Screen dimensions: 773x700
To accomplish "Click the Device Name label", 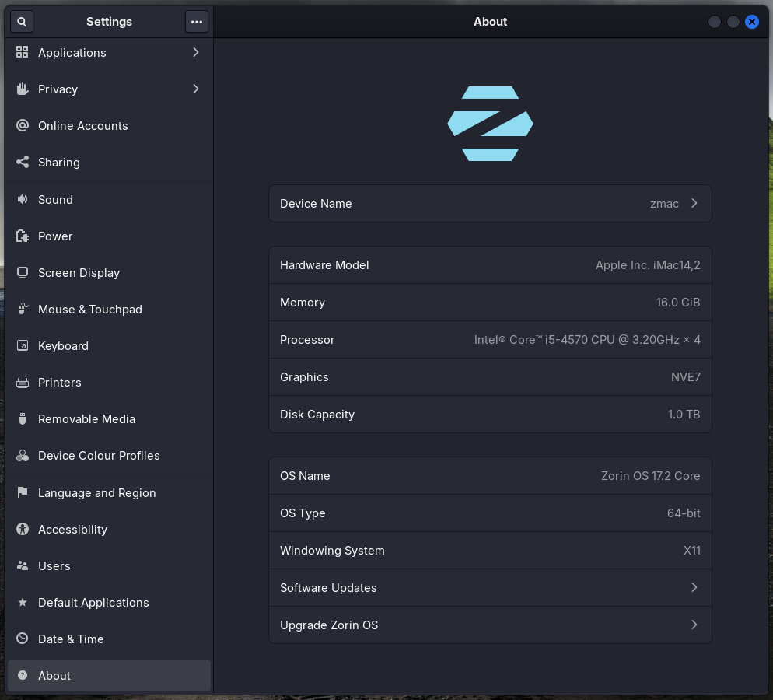I will [316, 204].
